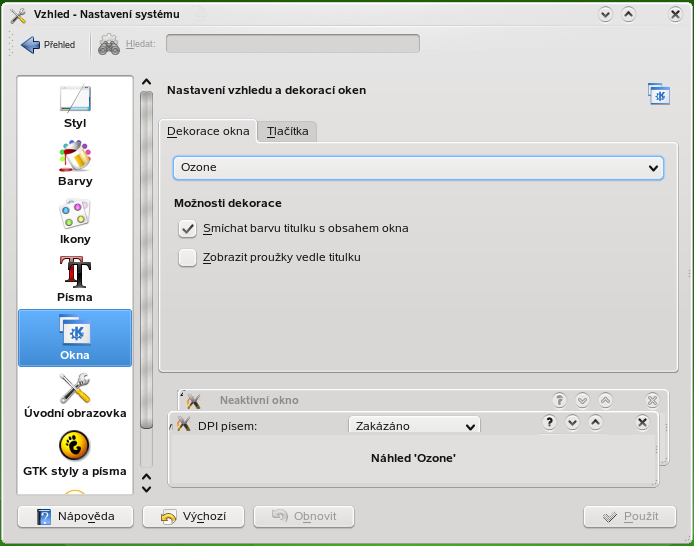Click the Nápověda help button
Viewport: 694px width, 546px height.
75,516
